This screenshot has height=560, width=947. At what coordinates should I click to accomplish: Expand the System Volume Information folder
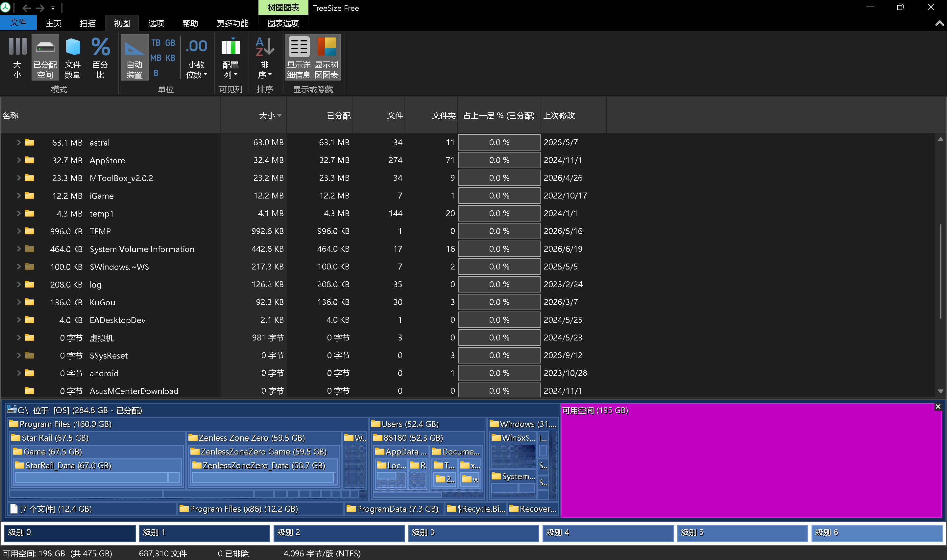tap(18, 249)
